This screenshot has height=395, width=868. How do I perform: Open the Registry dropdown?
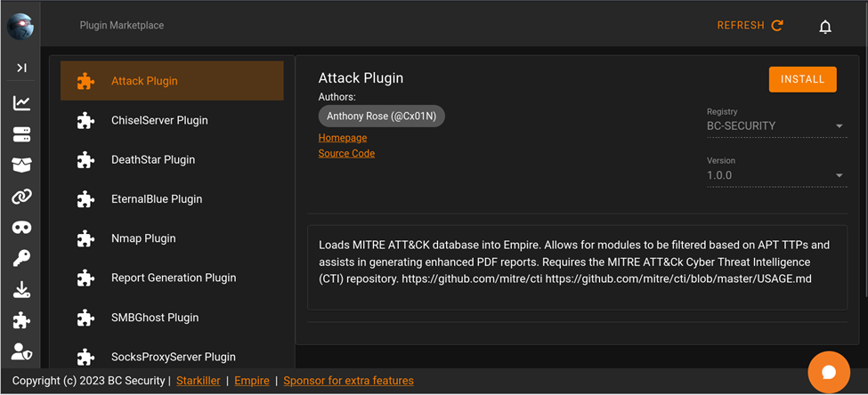pos(775,126)
